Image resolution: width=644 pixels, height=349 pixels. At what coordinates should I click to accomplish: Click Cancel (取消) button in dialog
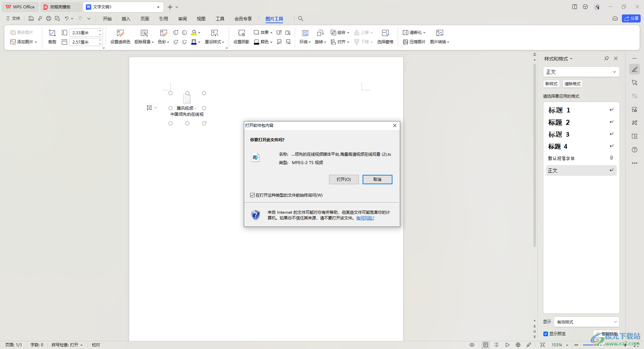coord(377,180)
